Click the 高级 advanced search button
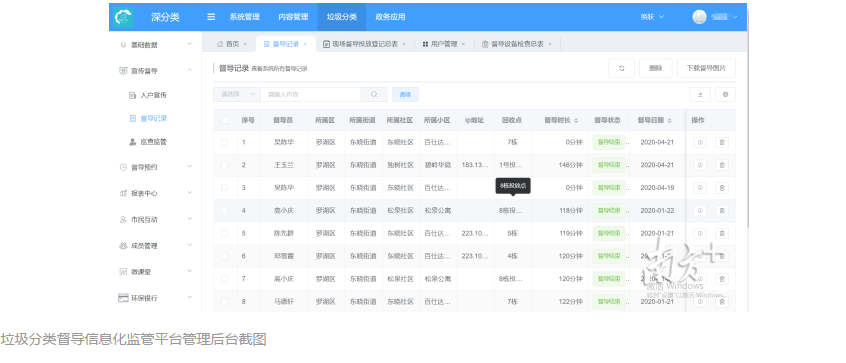Viewport: 846px width, 363px height. (405, 94)
